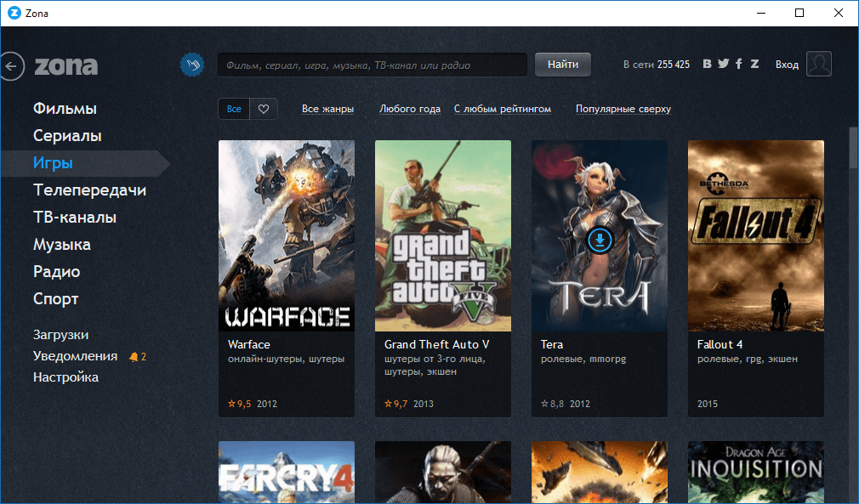
Task: Click 'ролевые, mmorpg' genre text
Action: [583, 359]
